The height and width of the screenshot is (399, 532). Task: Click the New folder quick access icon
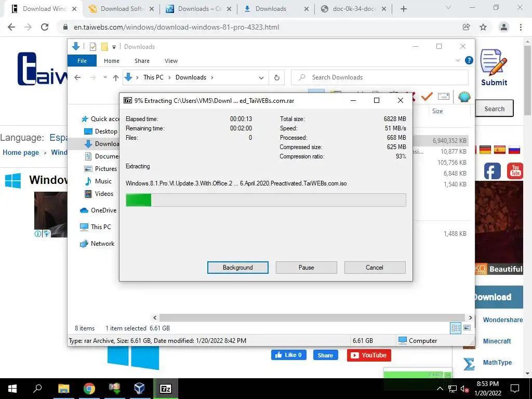click(x=104, y=47)
